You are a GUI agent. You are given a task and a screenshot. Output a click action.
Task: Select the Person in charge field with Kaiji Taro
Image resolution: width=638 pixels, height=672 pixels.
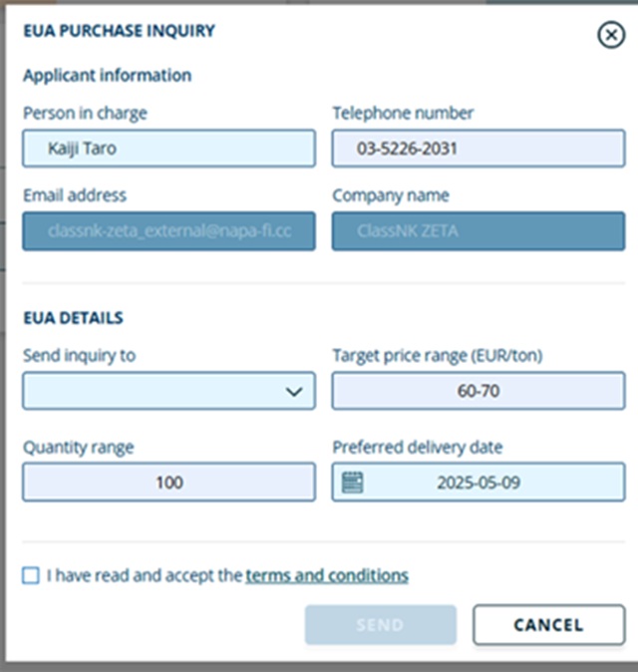(169, 149)
